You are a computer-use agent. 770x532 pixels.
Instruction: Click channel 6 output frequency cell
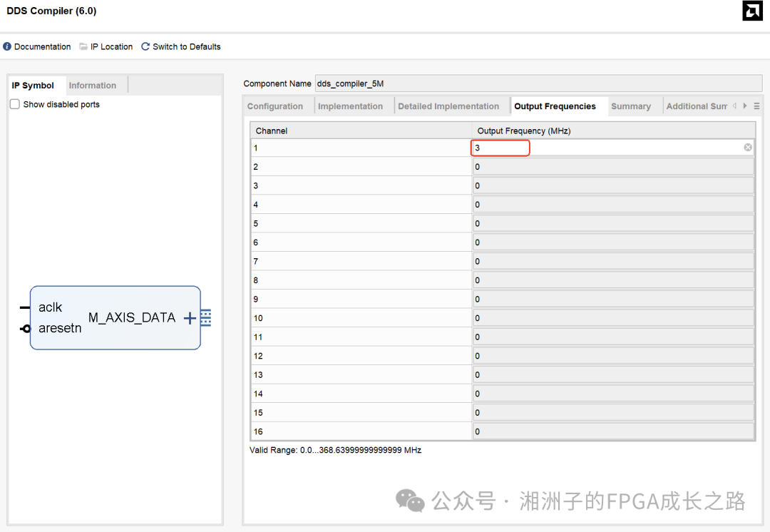tap(613, 242)
